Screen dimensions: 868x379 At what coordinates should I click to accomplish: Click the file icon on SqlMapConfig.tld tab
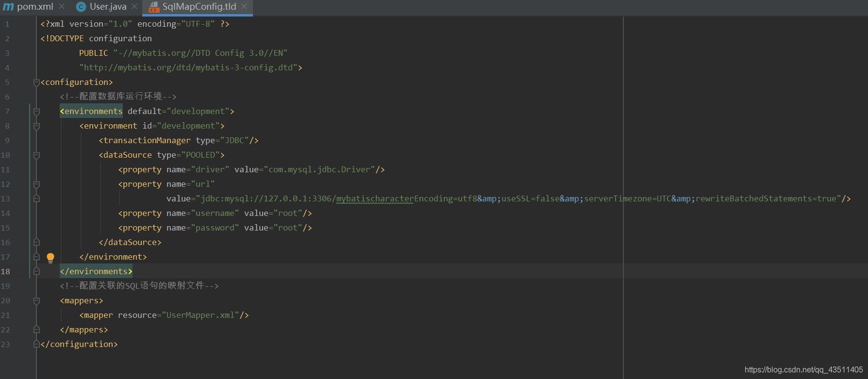click(x=153, y=7)
